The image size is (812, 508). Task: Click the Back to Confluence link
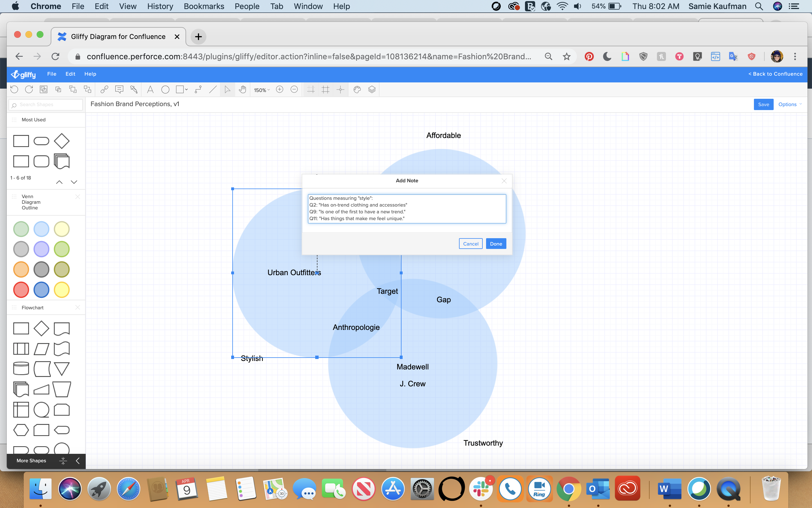click(x=775, y=74)
